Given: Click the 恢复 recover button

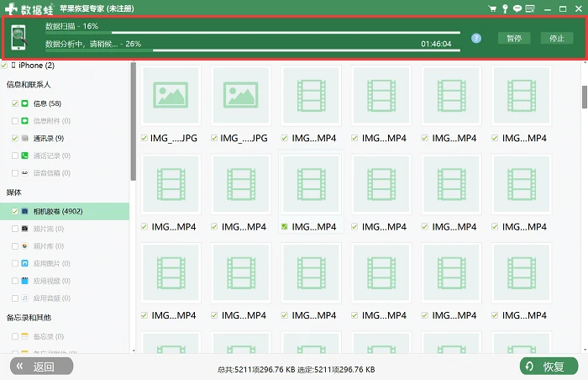Looking at the screenshot, I should click(549, 366).
